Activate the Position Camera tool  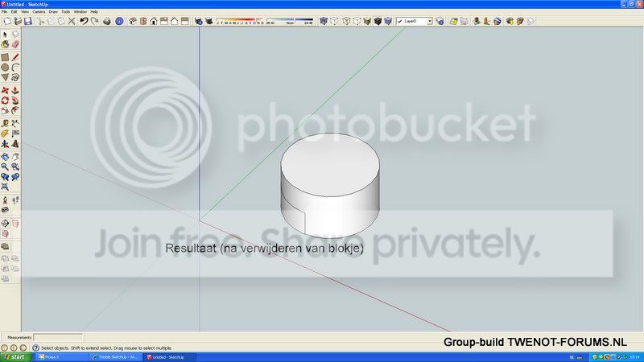tap(5, 200)
